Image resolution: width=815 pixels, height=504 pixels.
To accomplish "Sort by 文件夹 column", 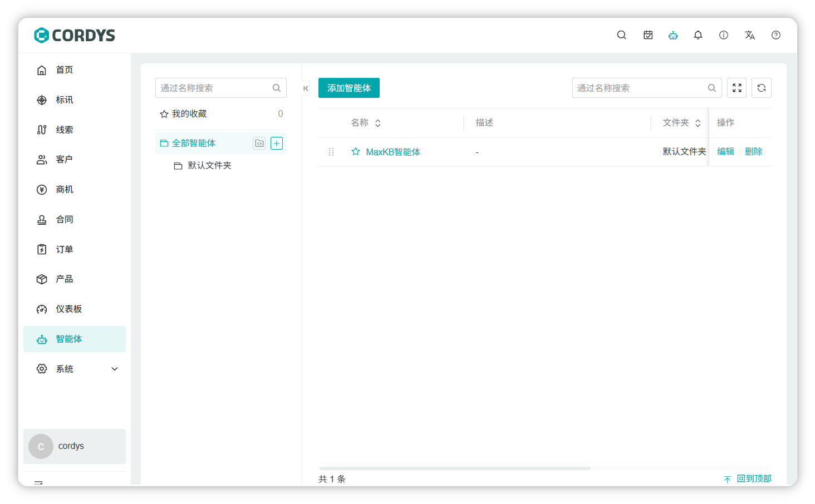I will (x=698, y=123).
